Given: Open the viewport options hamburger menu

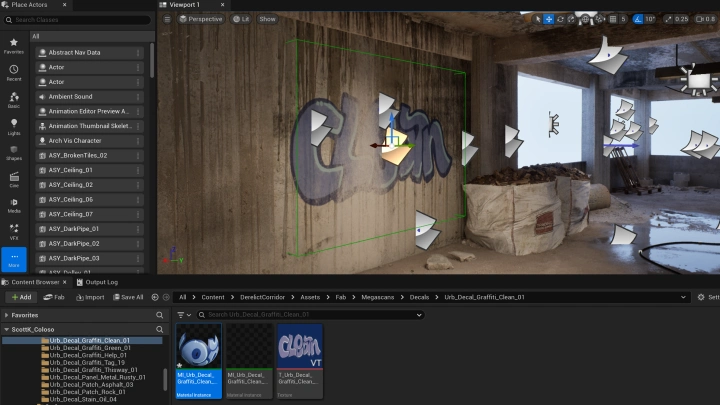Looking at the screenshot, I should pos(167,19).
